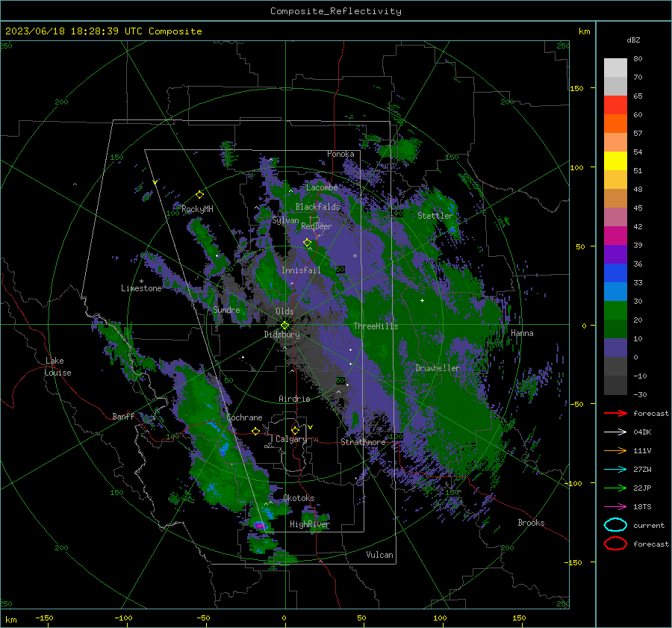
Task: Select the purple 39 dBZ legend swatch
Action: click(615, 254)
